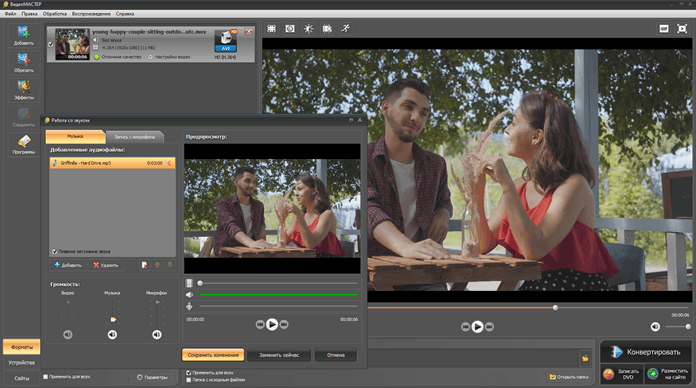Viewport: 696px width, 388px height.
Task: Select the Форматы tab
Action: pyautogui.click(x=22, y=347)
